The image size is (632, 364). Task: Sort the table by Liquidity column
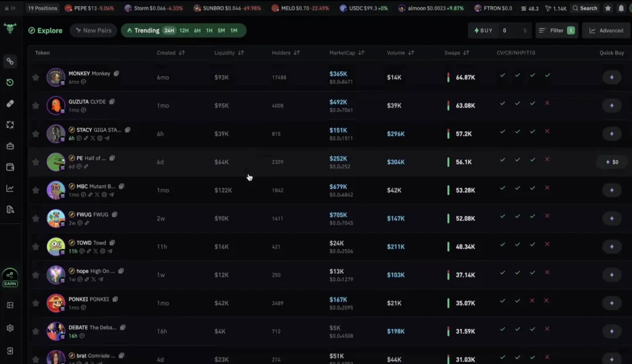point(229,53)
